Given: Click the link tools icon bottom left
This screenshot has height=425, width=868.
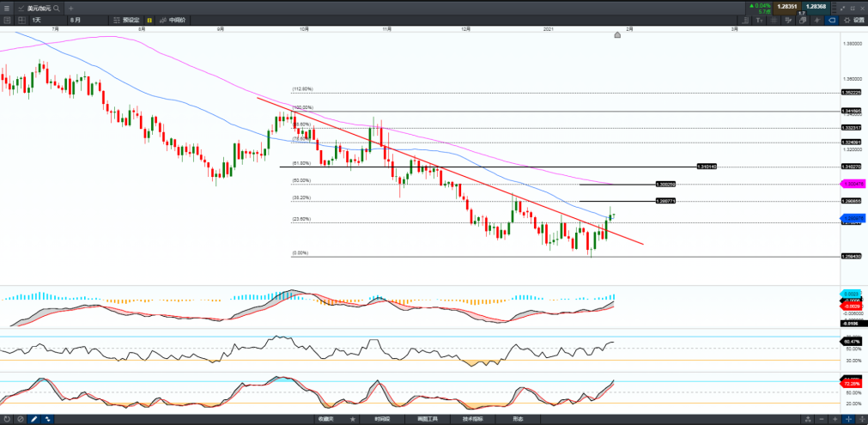Looking at the screenshot, I should pyautogui.click(x=47, y=420).
